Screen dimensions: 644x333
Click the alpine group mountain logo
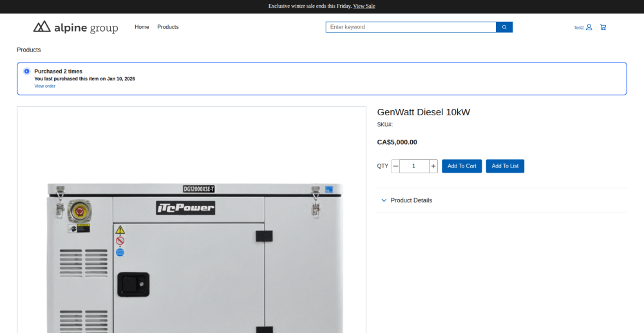tap(42, 26)
